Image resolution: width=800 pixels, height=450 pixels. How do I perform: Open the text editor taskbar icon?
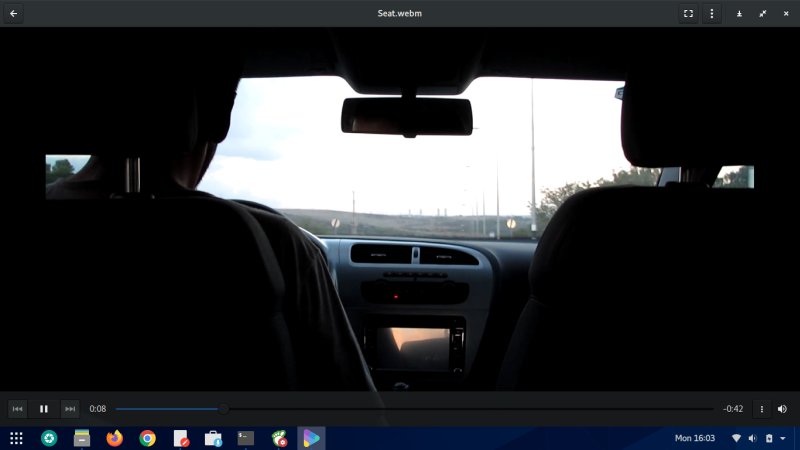pos(181,438)
